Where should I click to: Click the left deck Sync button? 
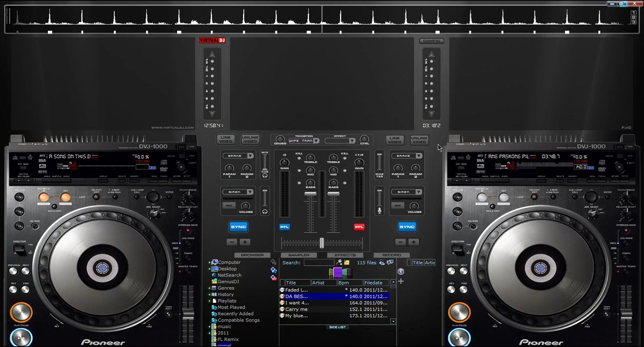click(x=238, y=227)
